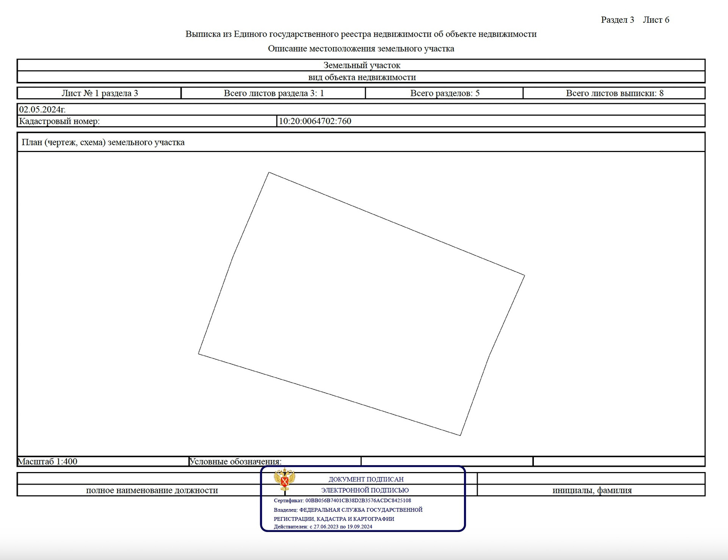728x560 pixels.
Task: Click the Russian coat of arms emblem
Action: [284, 479]
